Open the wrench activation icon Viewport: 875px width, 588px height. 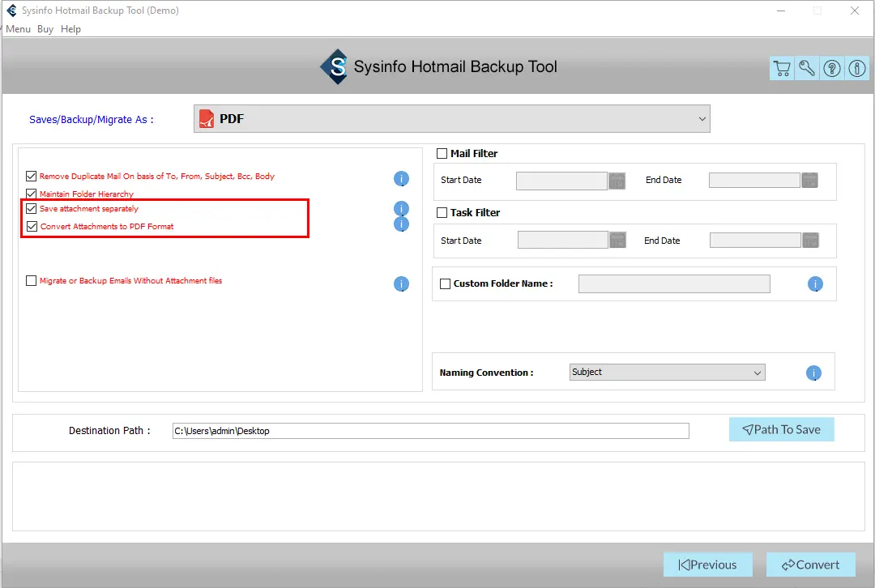click(x=807, y=69)
